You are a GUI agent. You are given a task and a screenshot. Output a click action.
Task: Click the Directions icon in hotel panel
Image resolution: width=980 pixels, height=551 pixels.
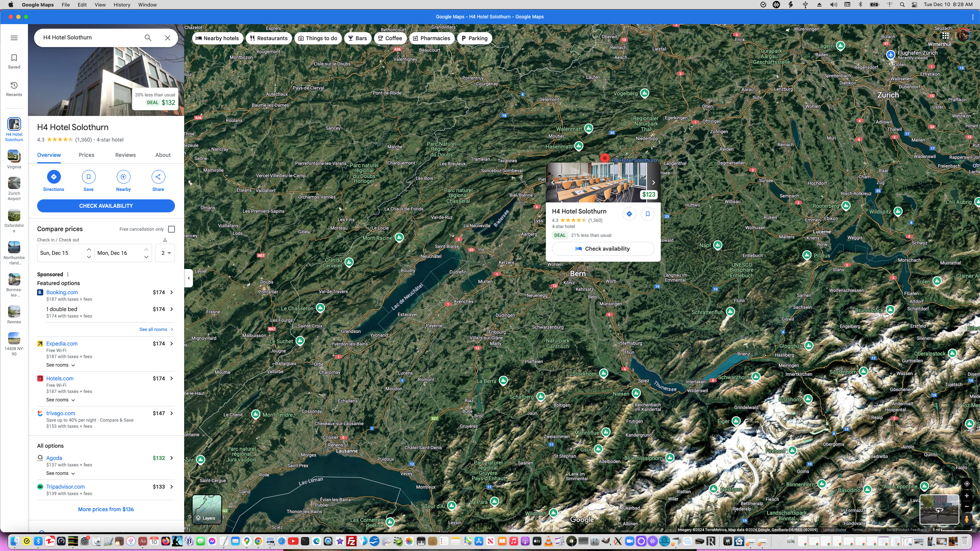pyautogui.click(x=54, y=177)
